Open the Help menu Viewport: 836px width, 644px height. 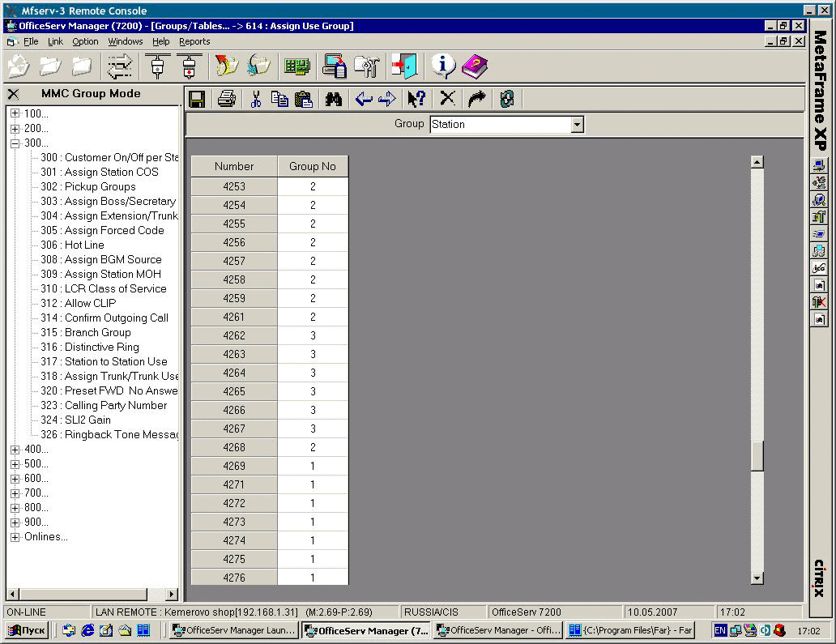160,41
